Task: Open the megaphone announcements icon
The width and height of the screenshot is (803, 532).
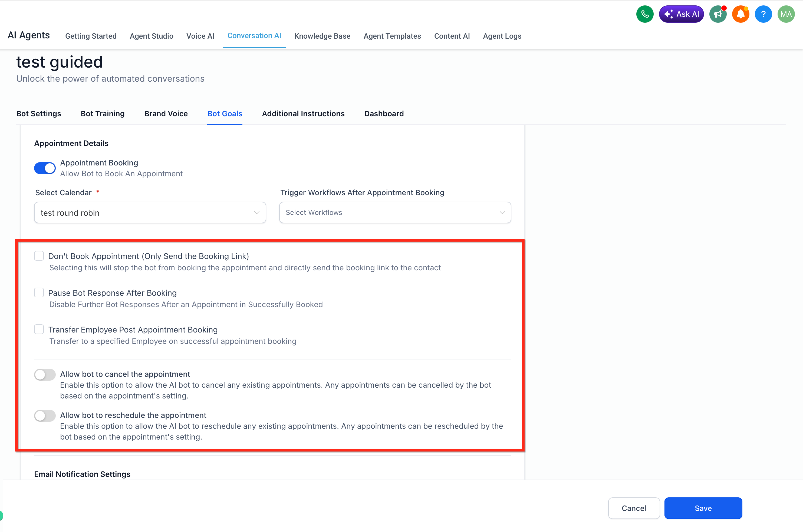Action: coord(718,14)
